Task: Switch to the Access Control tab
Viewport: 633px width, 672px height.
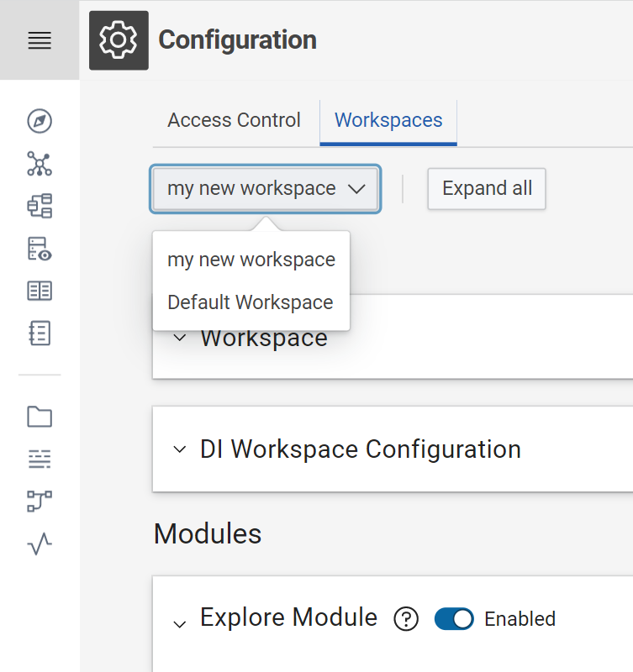Action: coord(234,120)
